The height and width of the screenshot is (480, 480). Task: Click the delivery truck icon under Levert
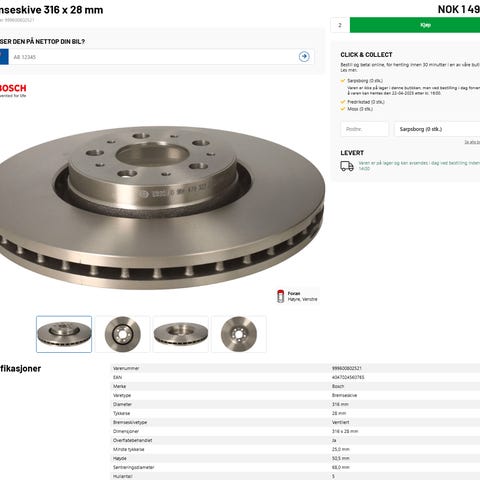347,166
